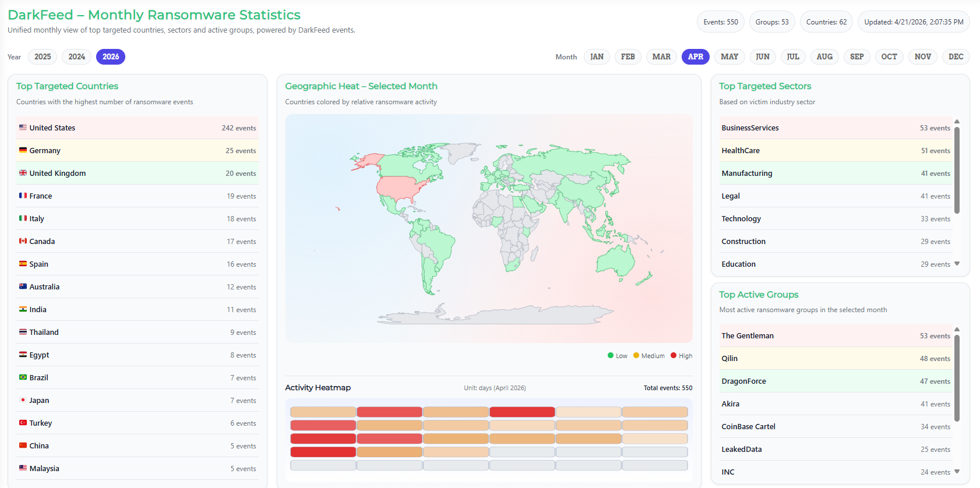Click the Italy flag icon
Screen dimensions: 980x488
tap(23, 218)
